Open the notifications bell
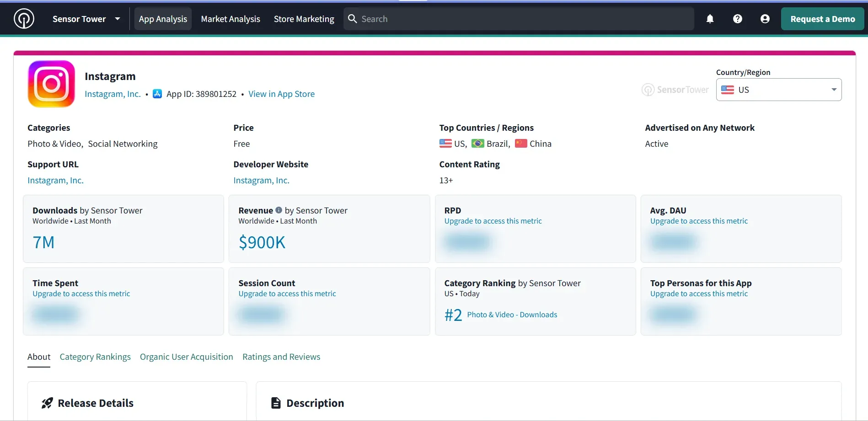The image size is (868, 421). point(709,19)
